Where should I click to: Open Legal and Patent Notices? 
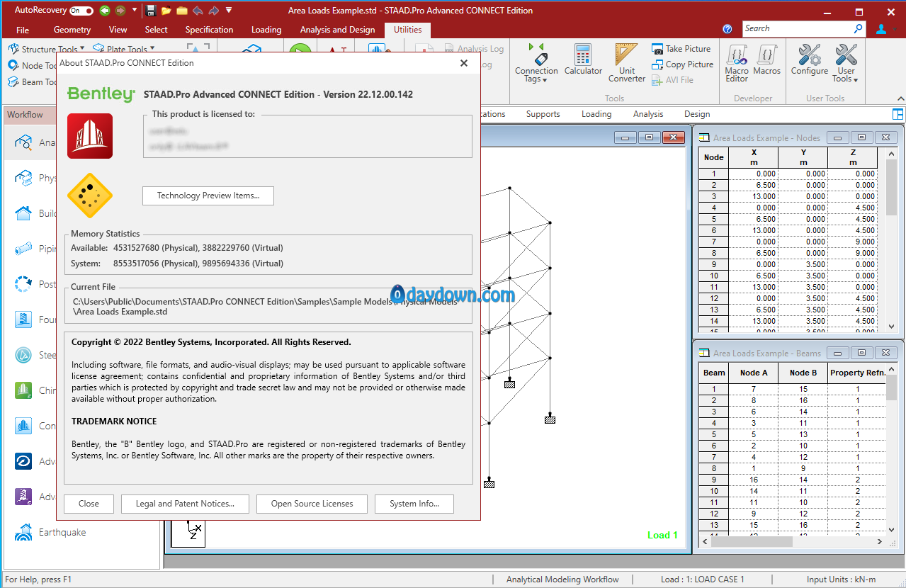[x=186, y=504]
